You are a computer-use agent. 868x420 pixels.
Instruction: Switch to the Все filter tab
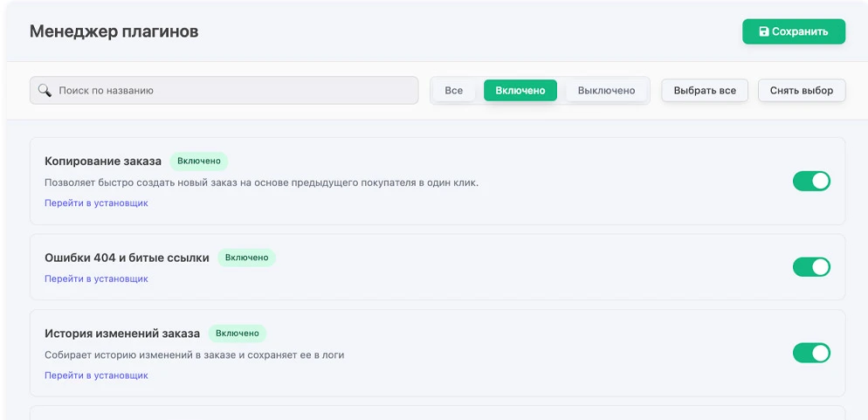[x=453, y=90]
